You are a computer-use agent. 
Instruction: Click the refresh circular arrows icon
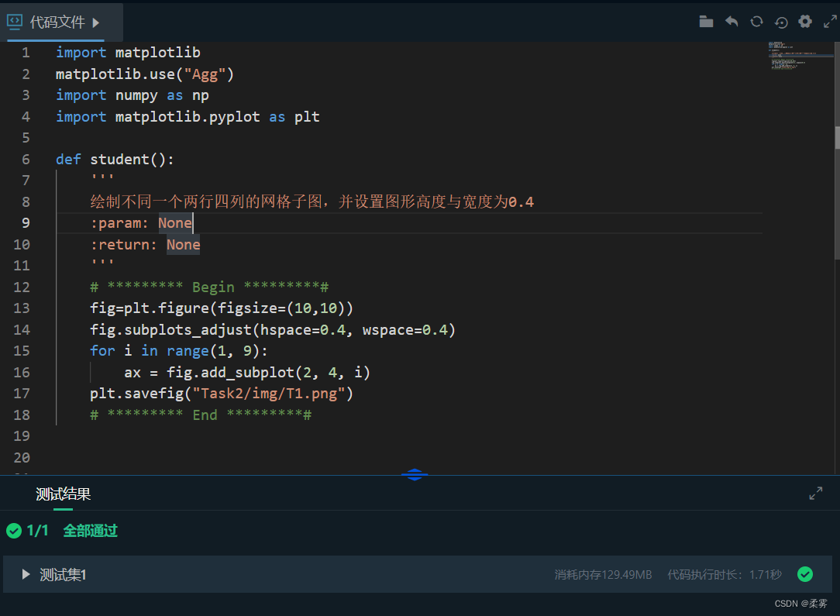756,22
